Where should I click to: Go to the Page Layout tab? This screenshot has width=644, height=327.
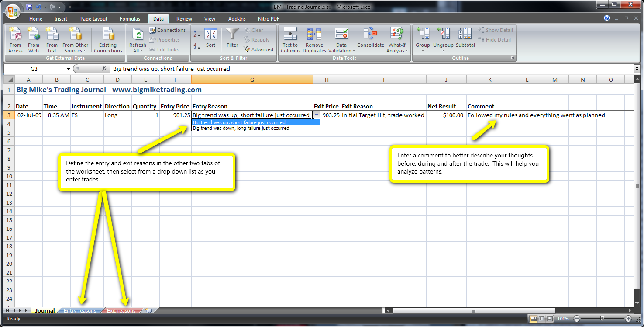click(x=94, y=19)
